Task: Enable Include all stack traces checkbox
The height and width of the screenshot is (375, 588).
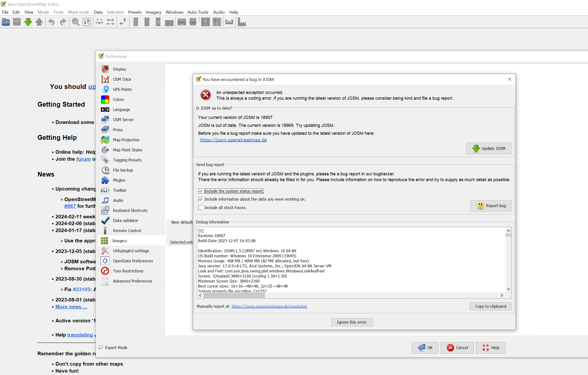Action: (x=200, y=207)
